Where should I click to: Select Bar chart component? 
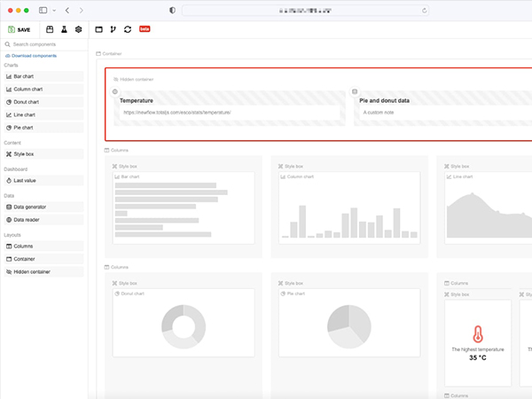43,76
